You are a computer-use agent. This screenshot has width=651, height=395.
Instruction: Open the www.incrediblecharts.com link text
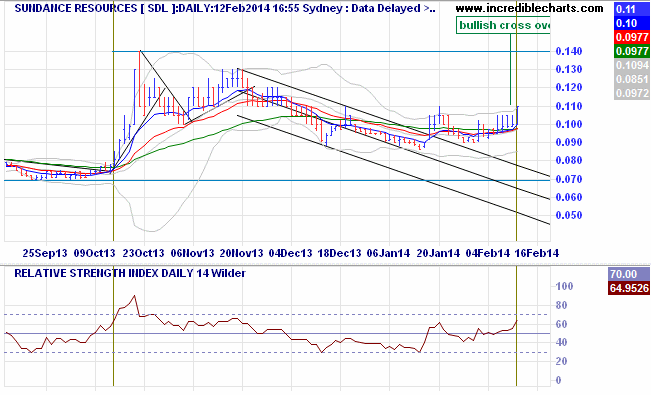[x=529, y=8]
